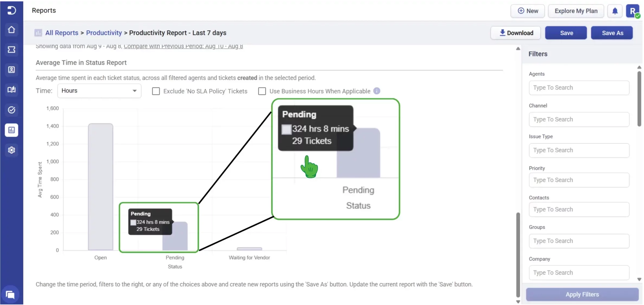Click Explore My Plan button
The image size is (644, 305).
coord(576,11)
